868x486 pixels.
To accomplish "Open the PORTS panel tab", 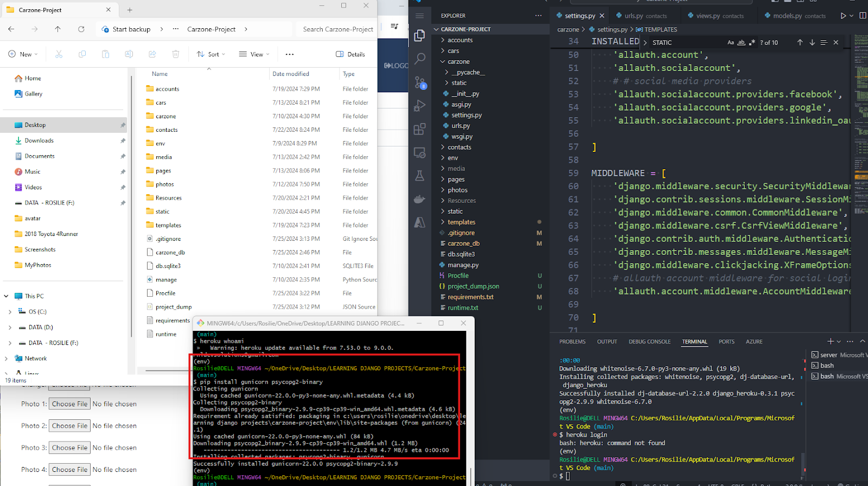I will tap(726, 342).
